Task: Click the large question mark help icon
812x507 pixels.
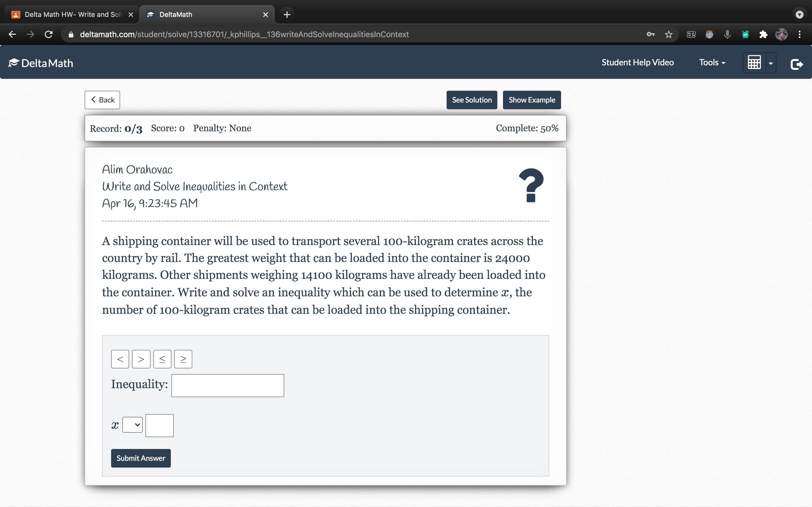Action: point(531,185)
